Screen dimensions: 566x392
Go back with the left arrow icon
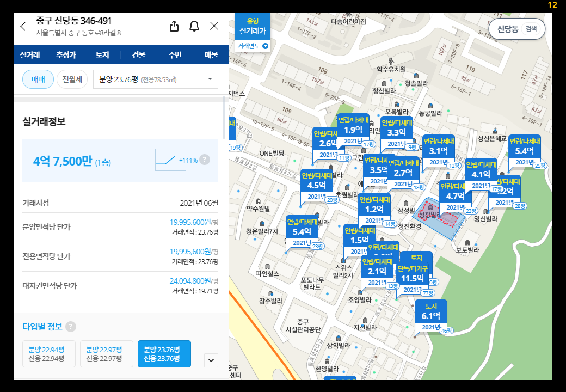(x=23, y=26)
